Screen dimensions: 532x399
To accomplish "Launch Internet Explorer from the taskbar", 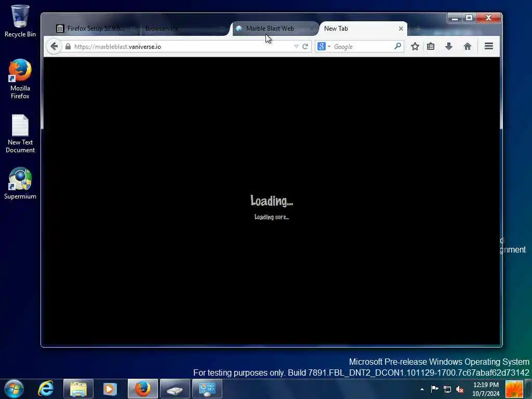I will [x=46, y=389].
